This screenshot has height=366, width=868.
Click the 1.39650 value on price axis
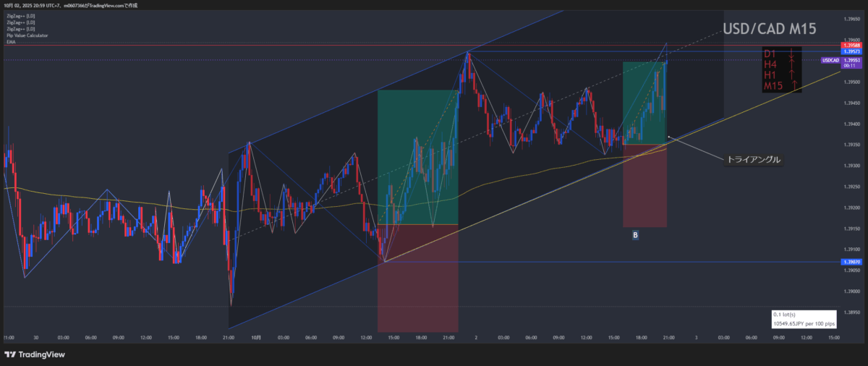click(851, 19)
